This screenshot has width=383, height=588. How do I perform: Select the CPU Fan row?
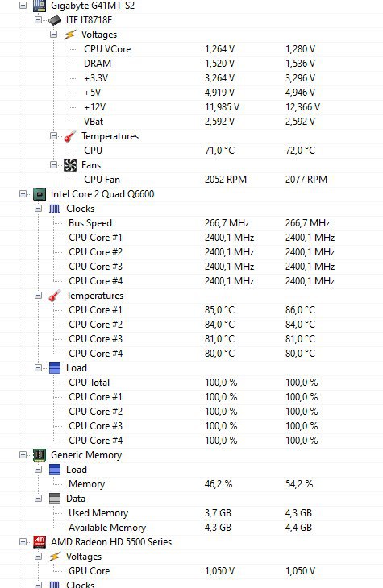(x=192, y=180)
